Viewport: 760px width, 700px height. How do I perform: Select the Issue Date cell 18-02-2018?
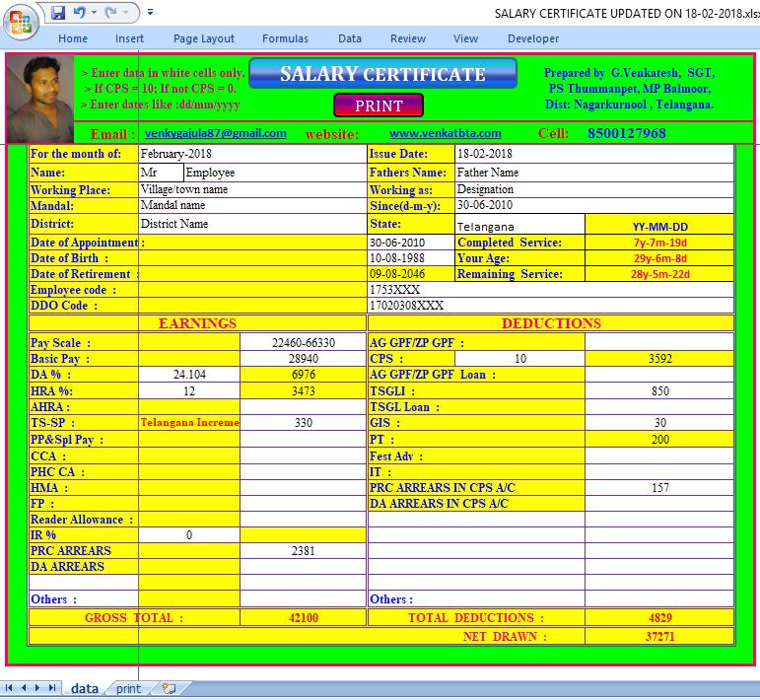(x=594, y=154)
